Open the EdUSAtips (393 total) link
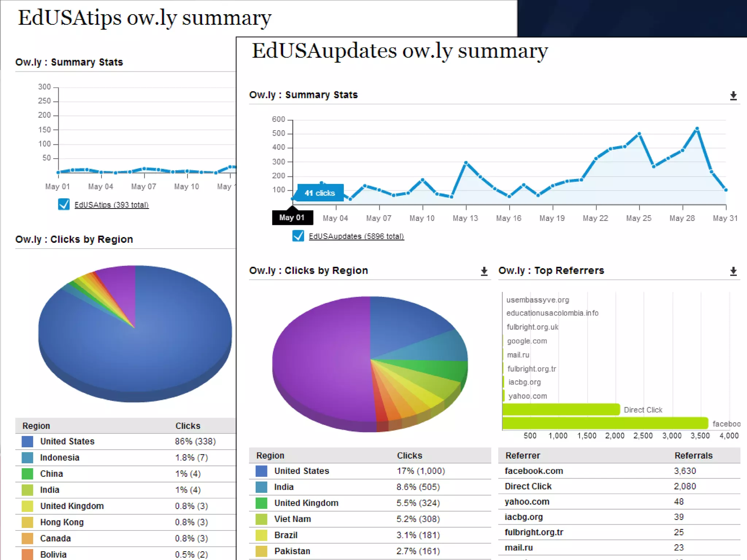Viewport: 747px width, 560px height. click(111, 205)
